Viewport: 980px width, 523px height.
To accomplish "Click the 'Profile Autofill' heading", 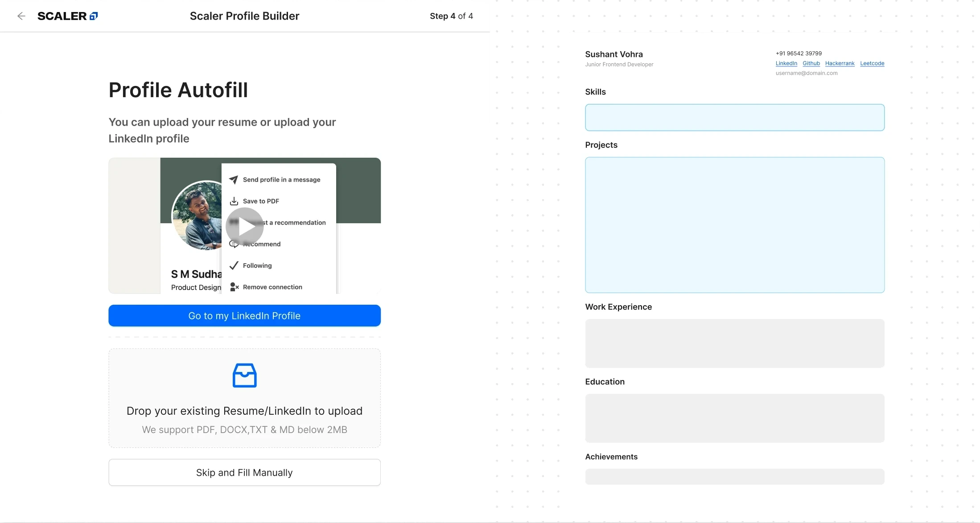I will click(178, 90).
